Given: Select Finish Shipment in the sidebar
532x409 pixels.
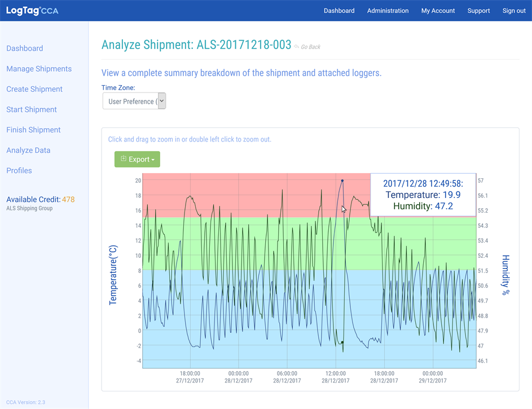Looking at the screenshot, I should pyautogui.click(x=33, y=130).
